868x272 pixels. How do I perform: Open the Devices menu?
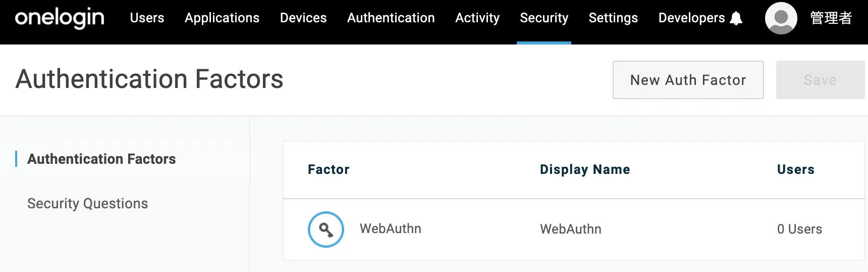click(303, 18)
